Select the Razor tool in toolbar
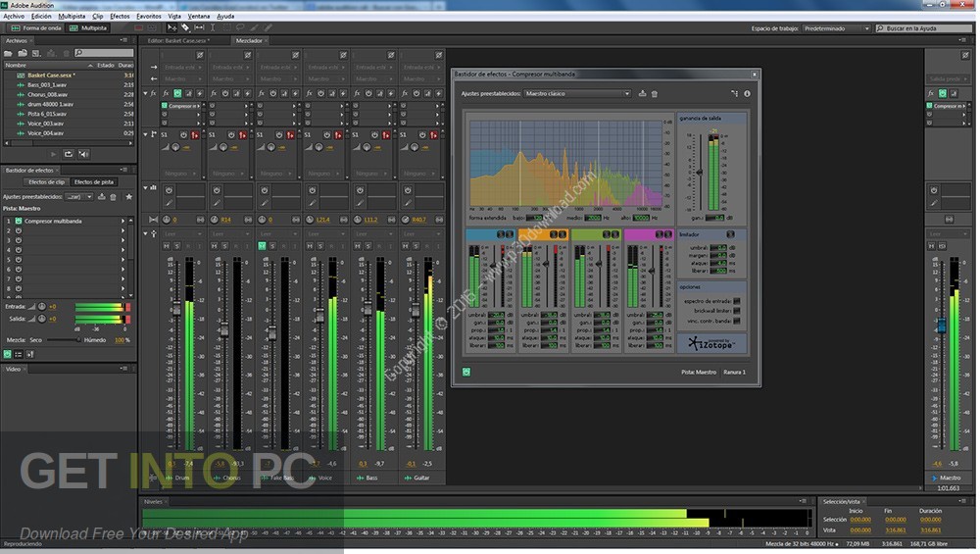The width and height of the screenshot is (980, 554). pos(185,28)
